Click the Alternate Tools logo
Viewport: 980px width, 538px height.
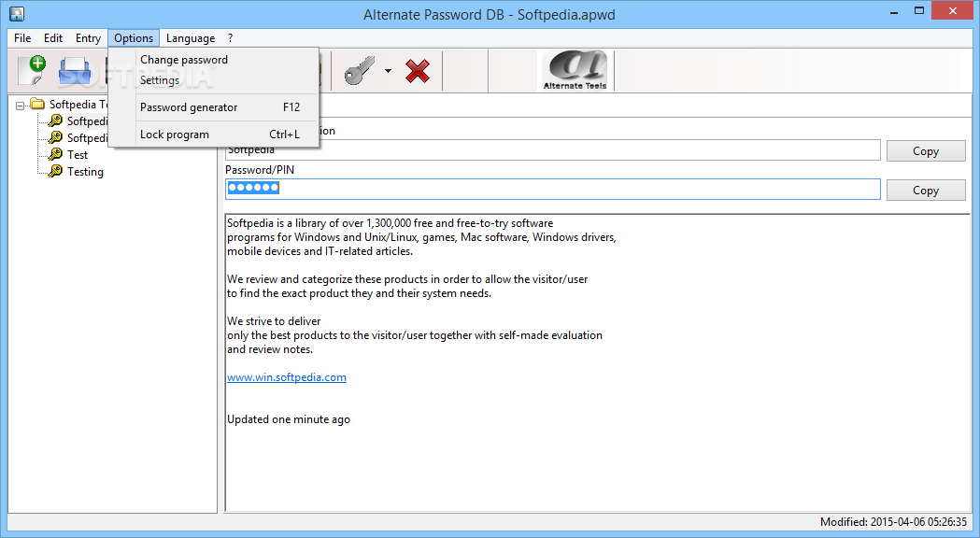pyautogui.click(x=575, y=71)
